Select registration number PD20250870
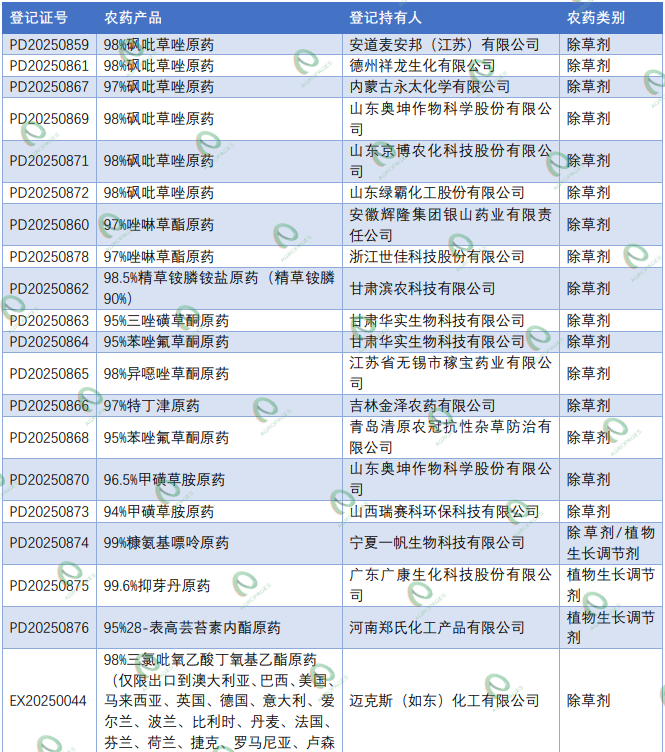The image size is (665, 752). (49, 480)
